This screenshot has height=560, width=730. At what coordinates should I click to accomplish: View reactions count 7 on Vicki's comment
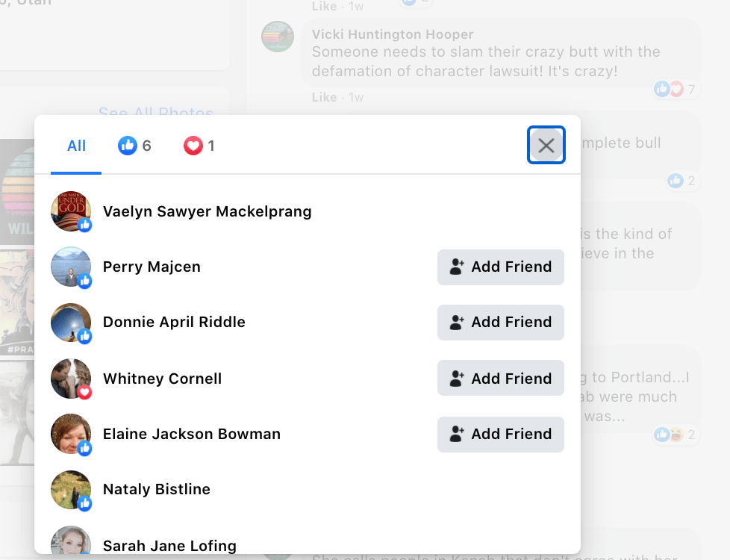pos(678,90)
